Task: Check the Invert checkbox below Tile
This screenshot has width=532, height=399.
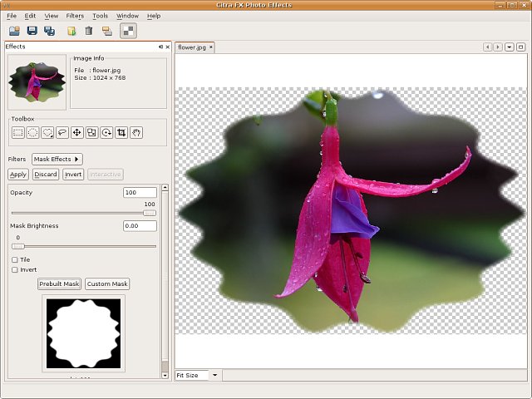Action: pyautogui.click(x=14, y=269)
